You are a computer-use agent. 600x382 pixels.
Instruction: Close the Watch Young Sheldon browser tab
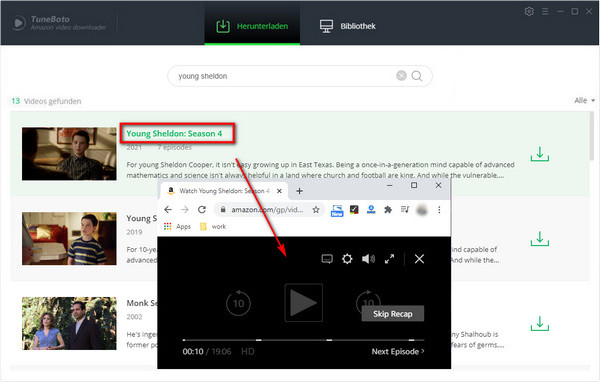(279, 191)
